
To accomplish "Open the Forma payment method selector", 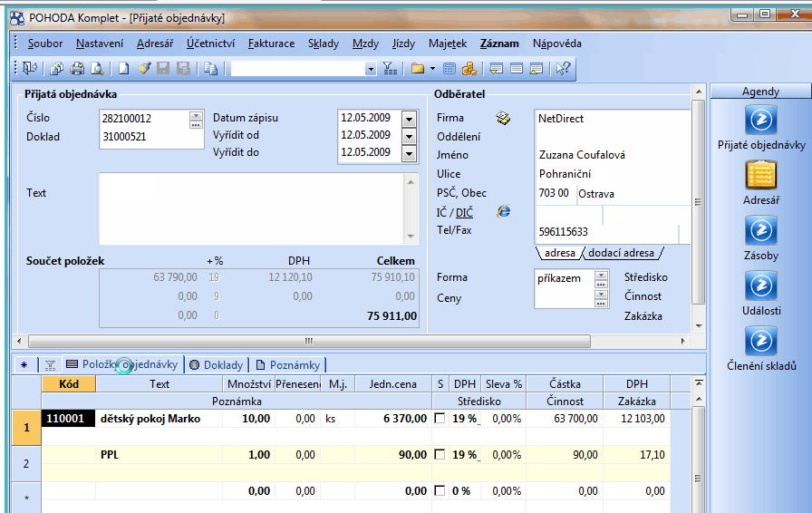I will pos(601,279).
